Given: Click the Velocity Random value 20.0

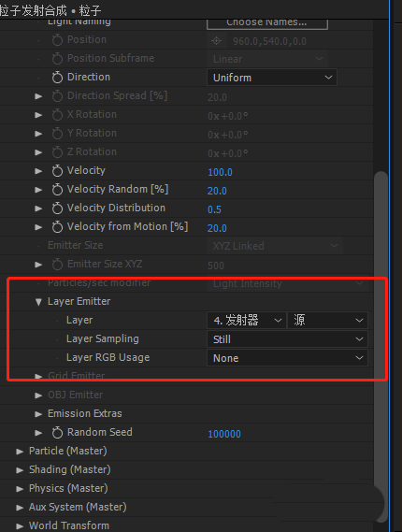Looking at the screenshot, I should [x=217, y=191].
